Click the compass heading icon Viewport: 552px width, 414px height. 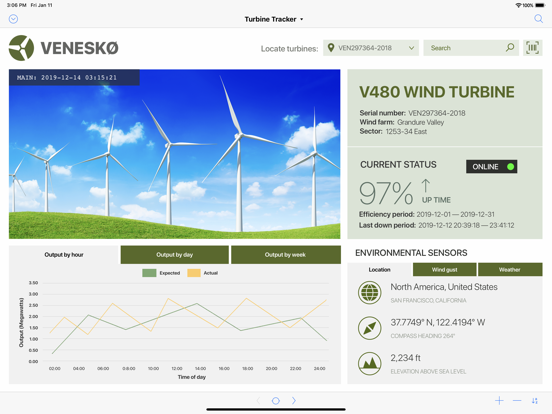pyautogui.click(x=369, y=328)
